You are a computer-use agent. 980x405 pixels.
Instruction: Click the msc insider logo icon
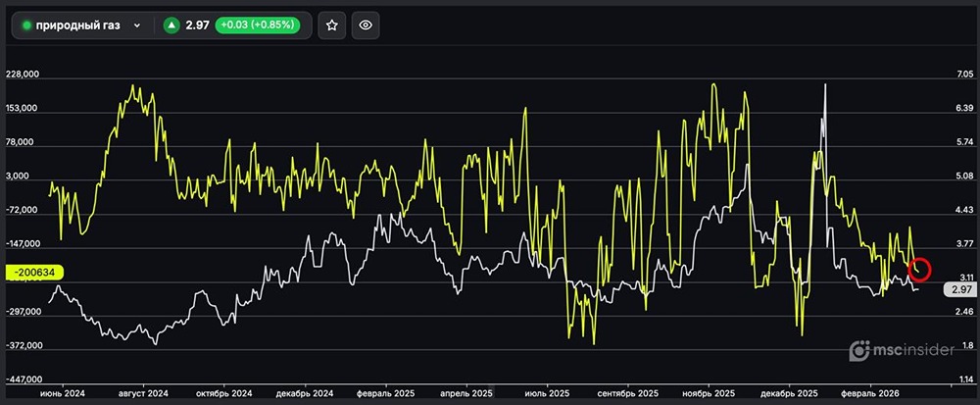coord(860,349)
